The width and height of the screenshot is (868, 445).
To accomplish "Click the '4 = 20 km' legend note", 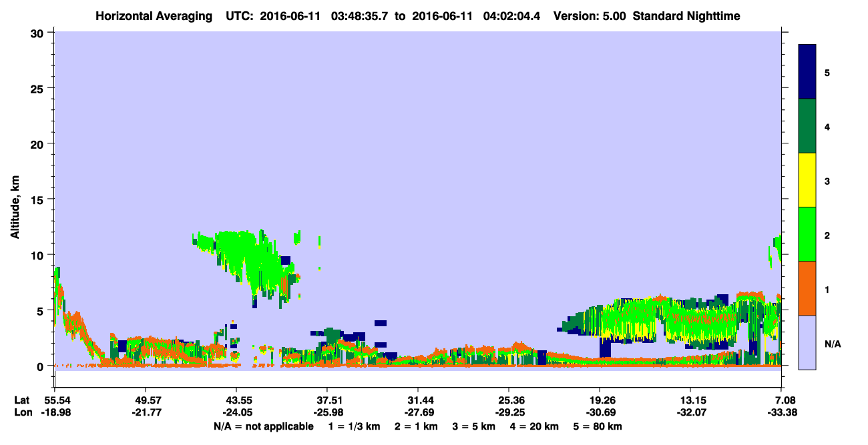I will tap(535, 426).
